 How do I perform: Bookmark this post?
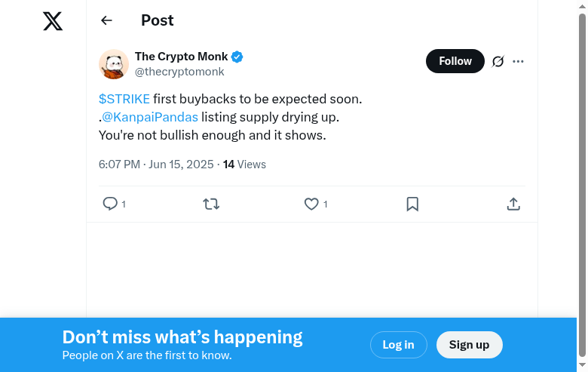pos(412,204)
